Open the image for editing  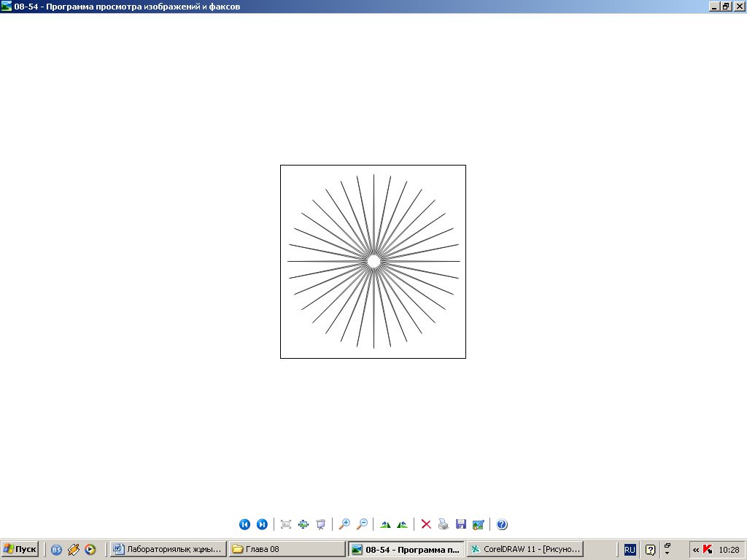479,524
